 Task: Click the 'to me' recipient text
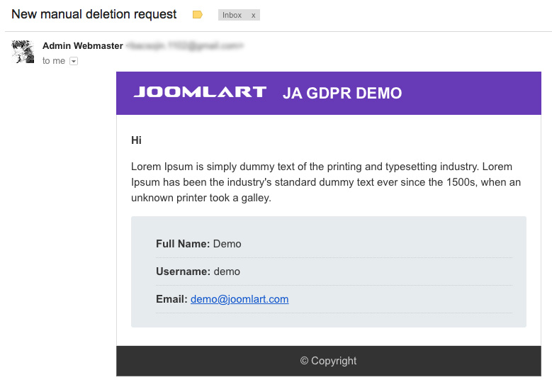point(54,61)
